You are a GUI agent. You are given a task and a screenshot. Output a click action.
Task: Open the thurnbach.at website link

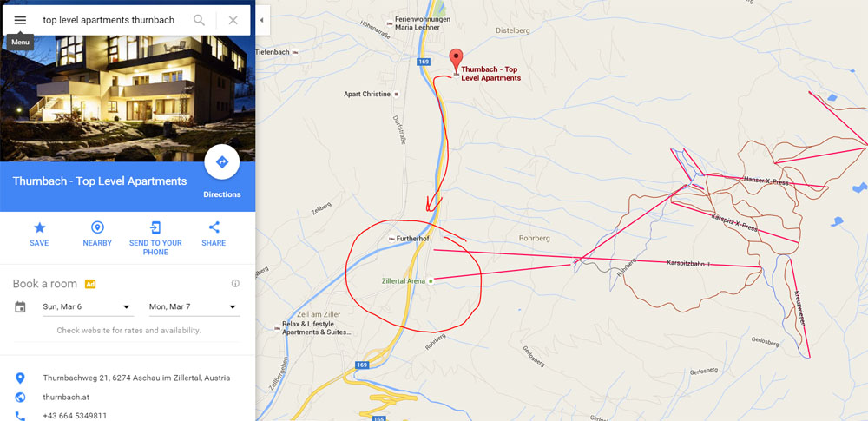[x=66, y=398]
